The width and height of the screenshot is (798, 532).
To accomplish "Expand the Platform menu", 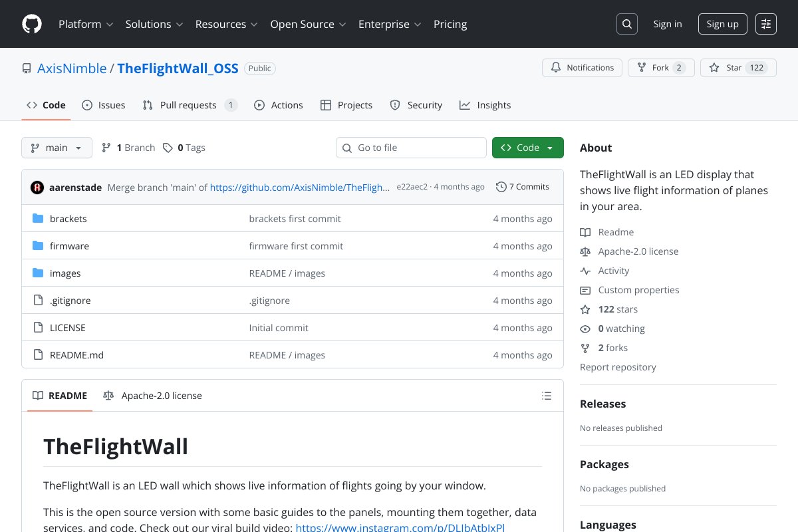I will [x=86, y=24].
